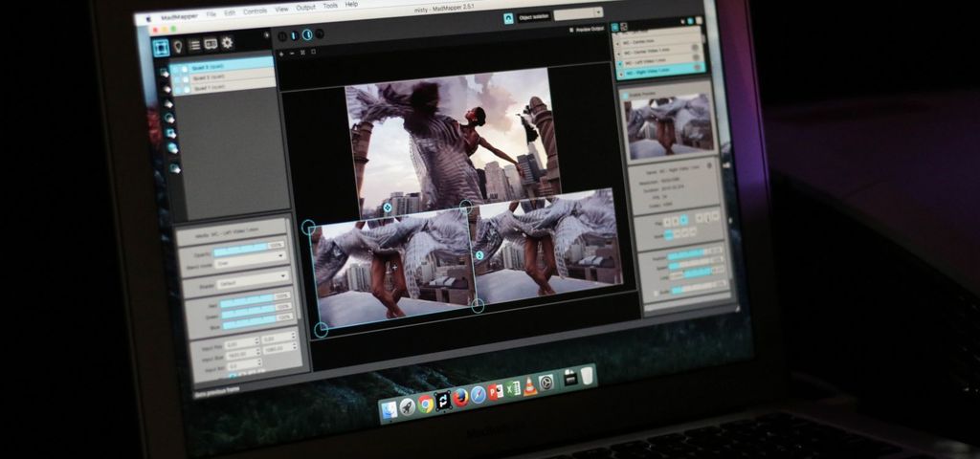Open the settings gear tab in left panel
Image resolution: width=980 pixels, height=459 pixels.
[x=227, y=43]
